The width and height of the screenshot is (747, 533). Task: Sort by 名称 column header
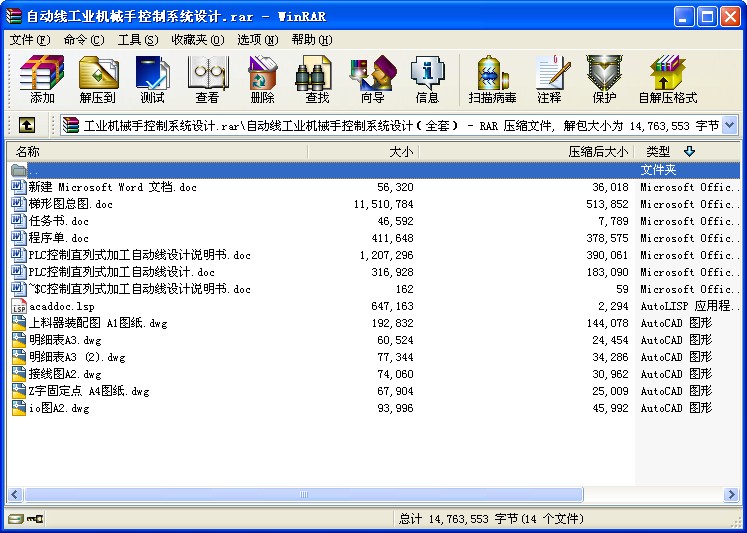coord(157,152)
